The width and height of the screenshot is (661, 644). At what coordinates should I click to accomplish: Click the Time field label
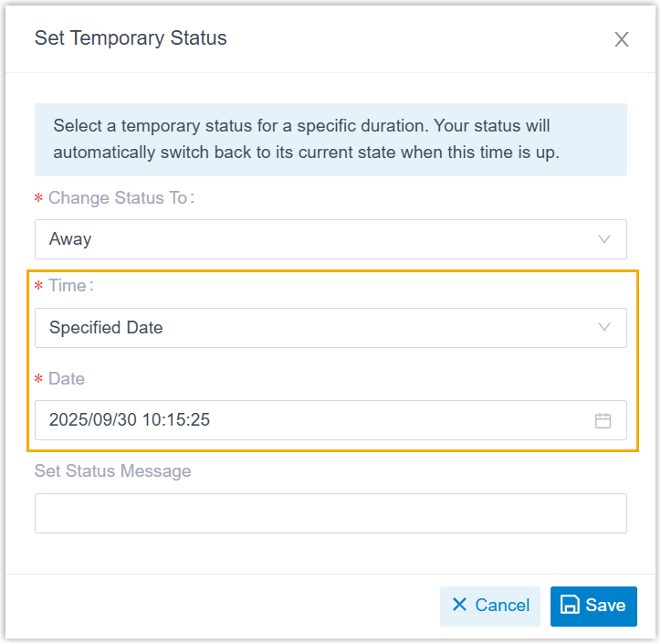69,286
